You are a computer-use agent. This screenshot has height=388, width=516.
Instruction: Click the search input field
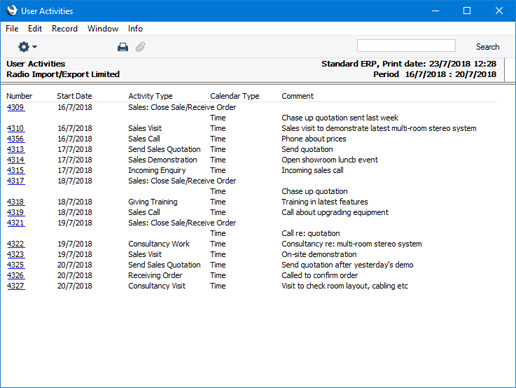pos(406,46)
